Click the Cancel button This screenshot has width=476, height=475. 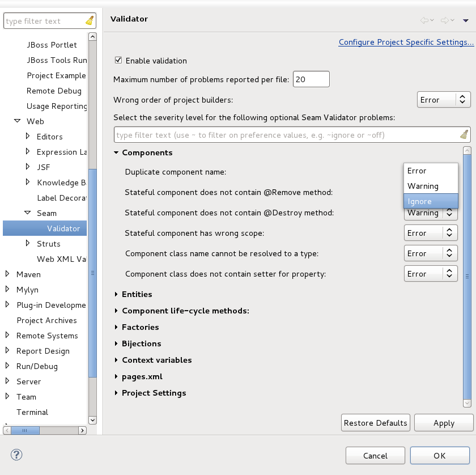click(375, 456)
